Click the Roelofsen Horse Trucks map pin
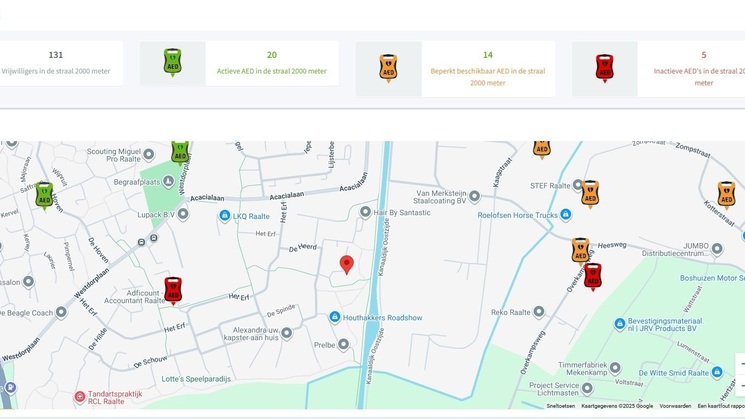Image resolution: width=745 pixels, height=419 pixels. (x=565, y=214)
